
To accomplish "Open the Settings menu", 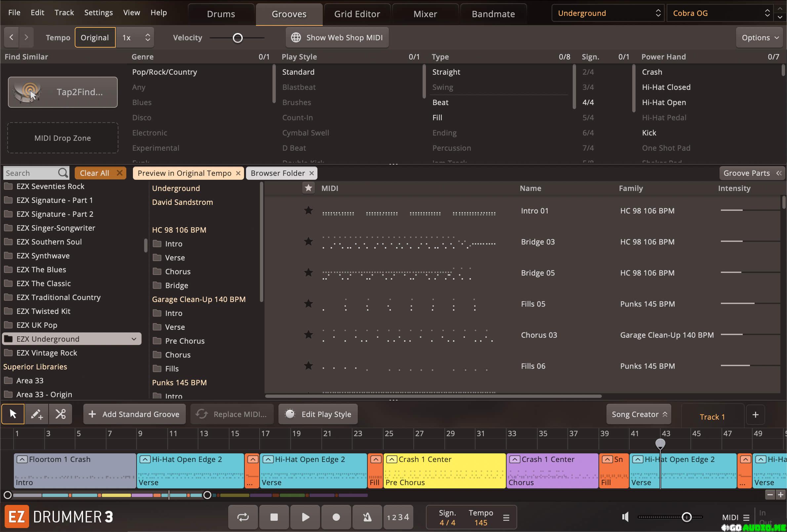I will [98, 13].
